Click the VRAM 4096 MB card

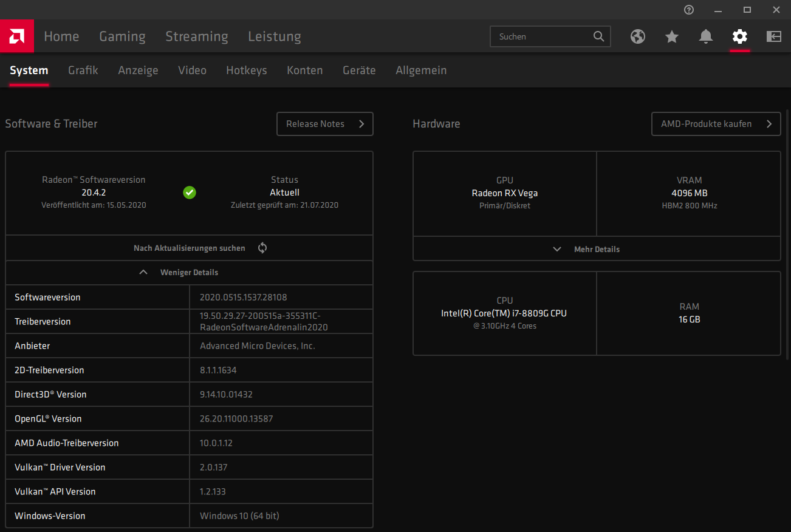point(689,193)
